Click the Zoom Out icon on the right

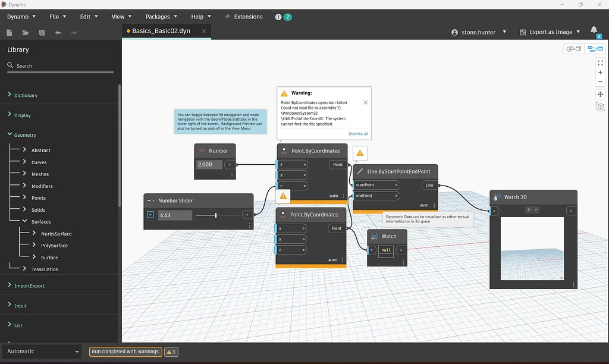(600, 82)
